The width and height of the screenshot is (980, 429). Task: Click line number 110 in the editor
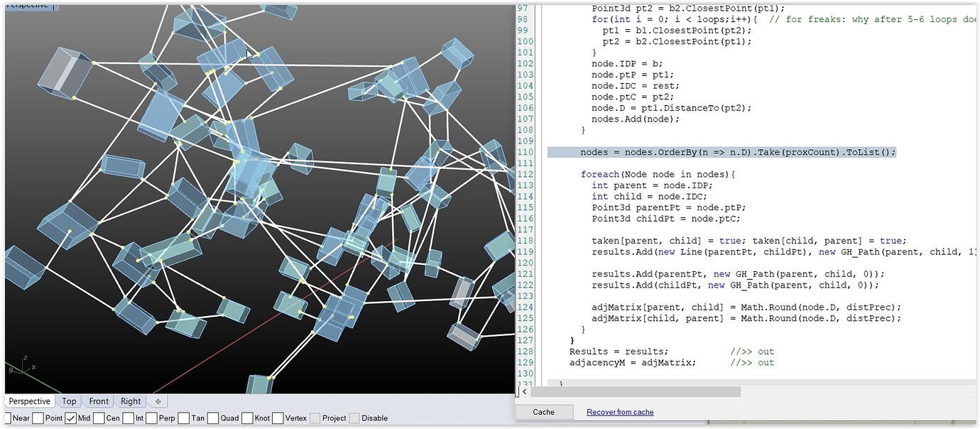point(524,152)
